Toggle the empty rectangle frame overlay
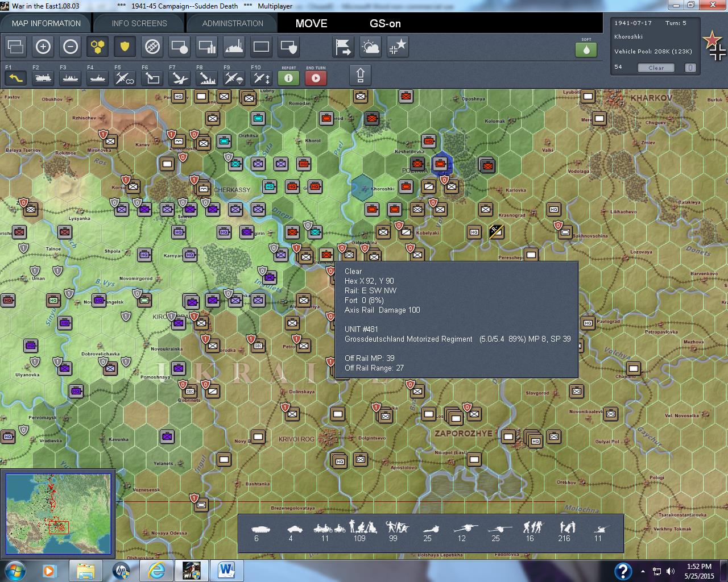Screen dimensions: 728x582 point(262,47)
